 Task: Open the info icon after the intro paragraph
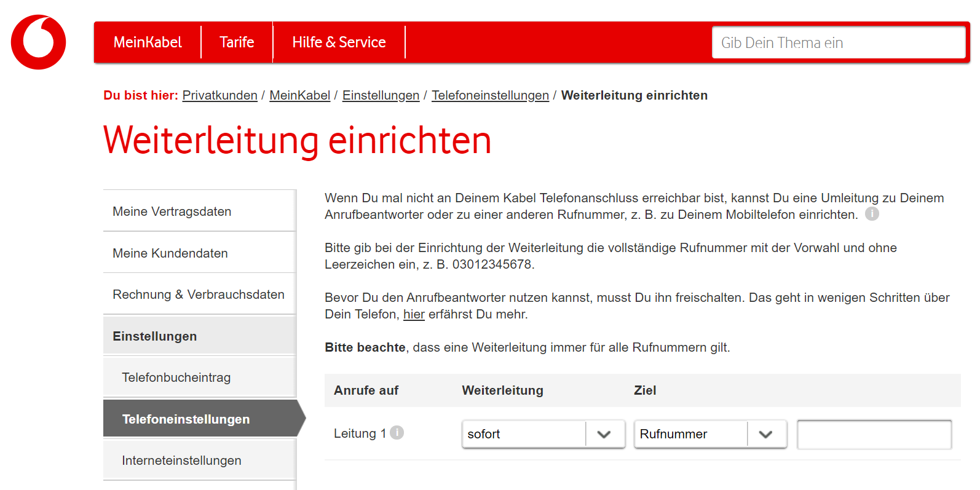click(x=872, y=214)
